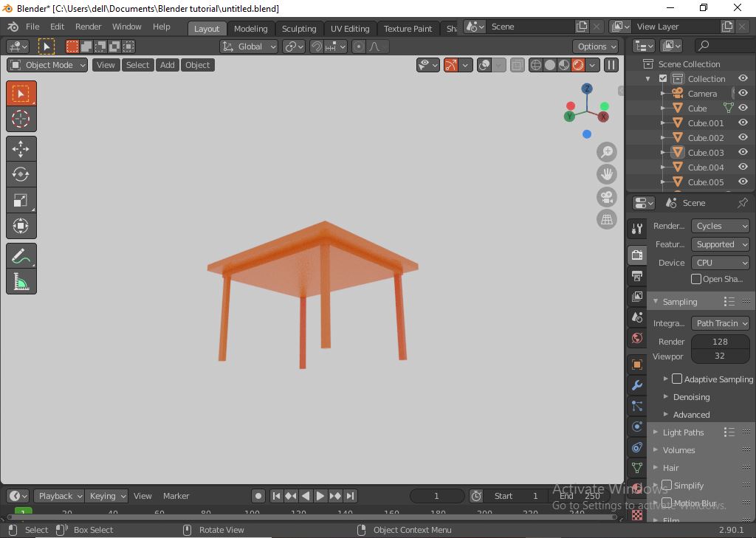Switch to the UV Editing workspace tab
This screenshot has width=756, height=538.
tap(349, 28)
